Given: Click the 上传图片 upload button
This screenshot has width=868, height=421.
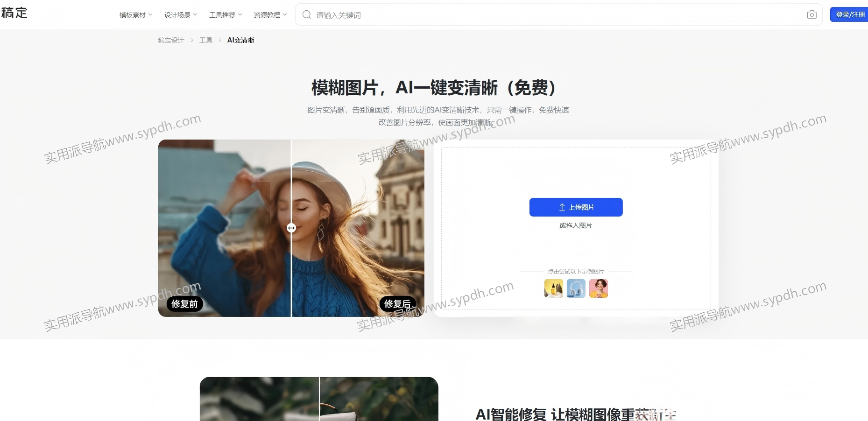Looking at the screenshot, I should tap(576, 207).
